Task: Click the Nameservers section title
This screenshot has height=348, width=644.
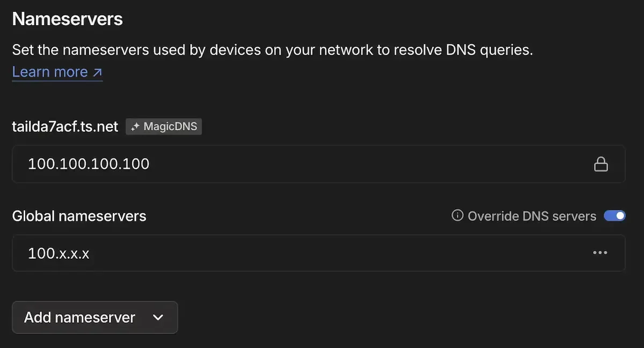Action: [67, 19]
